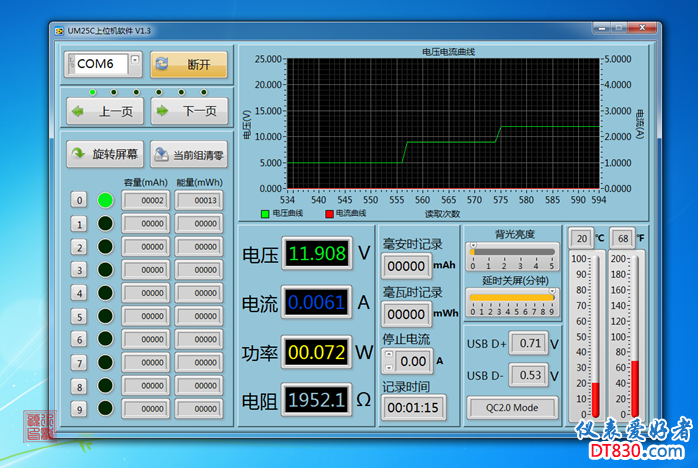This screenshot has height=468, width=698.
Task: Adjust the 背光亮度 backlight brightness slider
Action: (x=513, y=250)
